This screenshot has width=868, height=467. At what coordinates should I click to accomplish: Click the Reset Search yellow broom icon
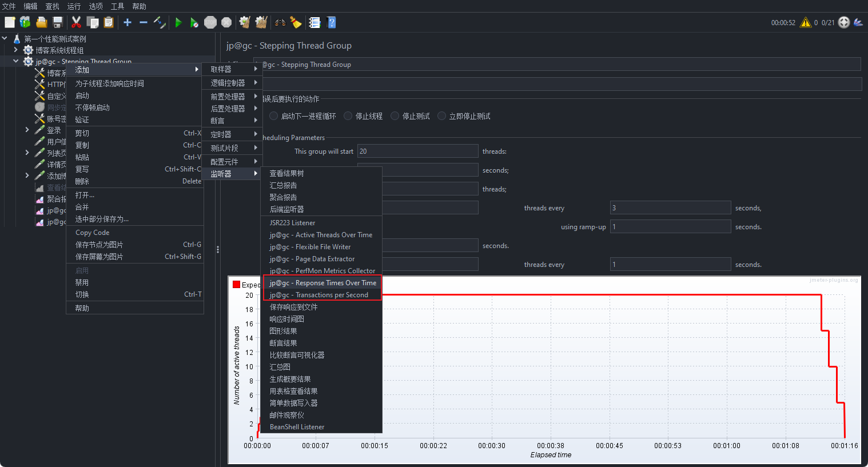(296, 22)
